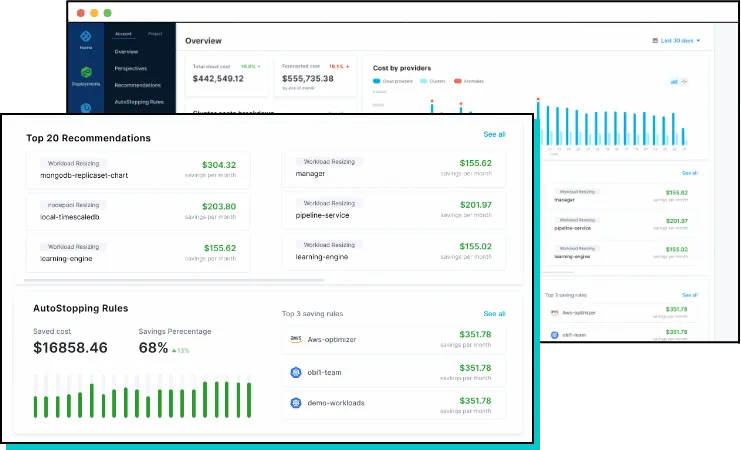Click the partially hidden module icon below Deployments
Image resolution: width=741 pixels, height=450 pixels.
(86, 108)
